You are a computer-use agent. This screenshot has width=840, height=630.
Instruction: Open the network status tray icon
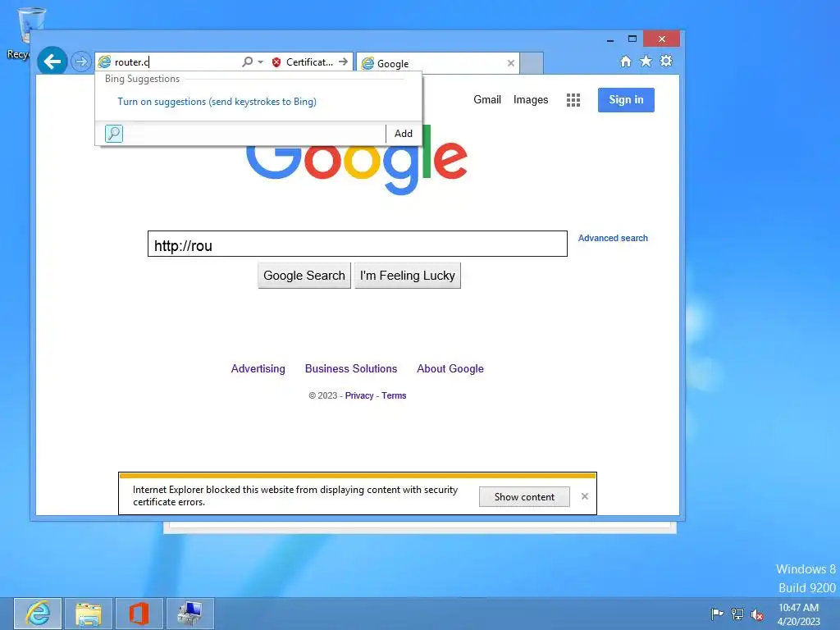[737, 614]
